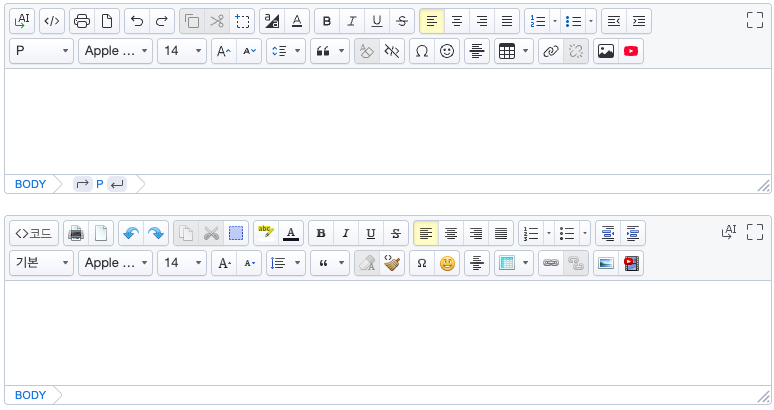Select BODY in the bottom editor path bar
This screenshot has height=410, width=774.
point(30,395)
